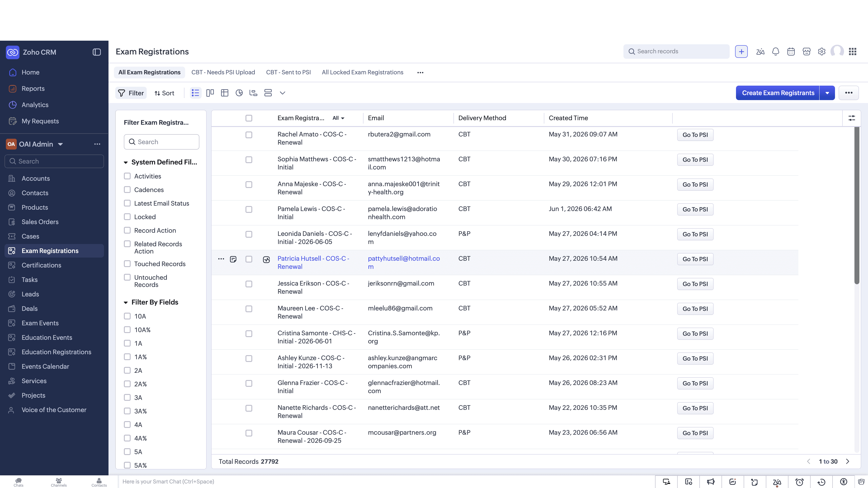This screenshot has height=488, width=868.
Task: Open the settings gear icon
Action: [822, 52]
